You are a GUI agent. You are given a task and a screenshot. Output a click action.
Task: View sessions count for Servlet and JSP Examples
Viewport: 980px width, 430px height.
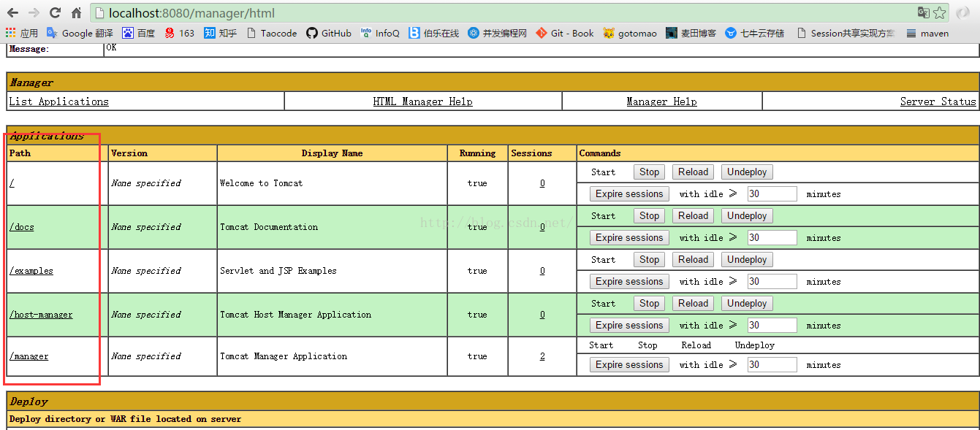(x=542, y=271)
